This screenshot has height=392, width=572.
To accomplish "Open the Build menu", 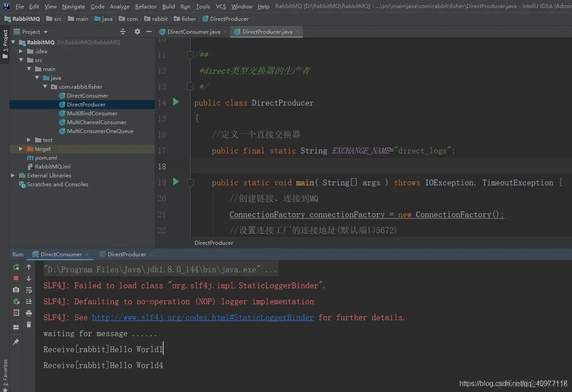I will [168, 6].
